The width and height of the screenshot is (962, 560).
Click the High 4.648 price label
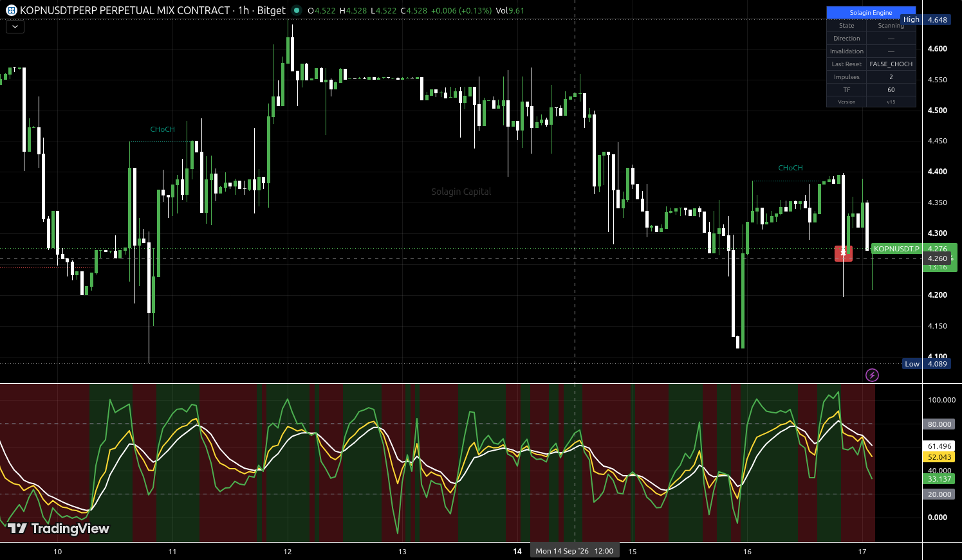point(926,20)
